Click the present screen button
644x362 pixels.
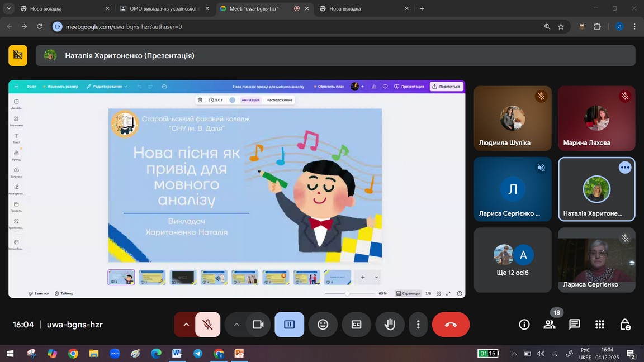289,325
